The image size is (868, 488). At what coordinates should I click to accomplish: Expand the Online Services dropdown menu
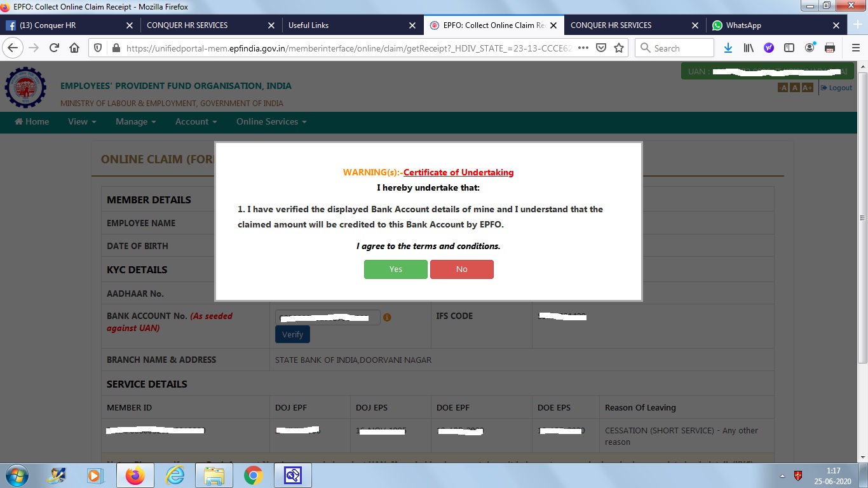point(271,121)
